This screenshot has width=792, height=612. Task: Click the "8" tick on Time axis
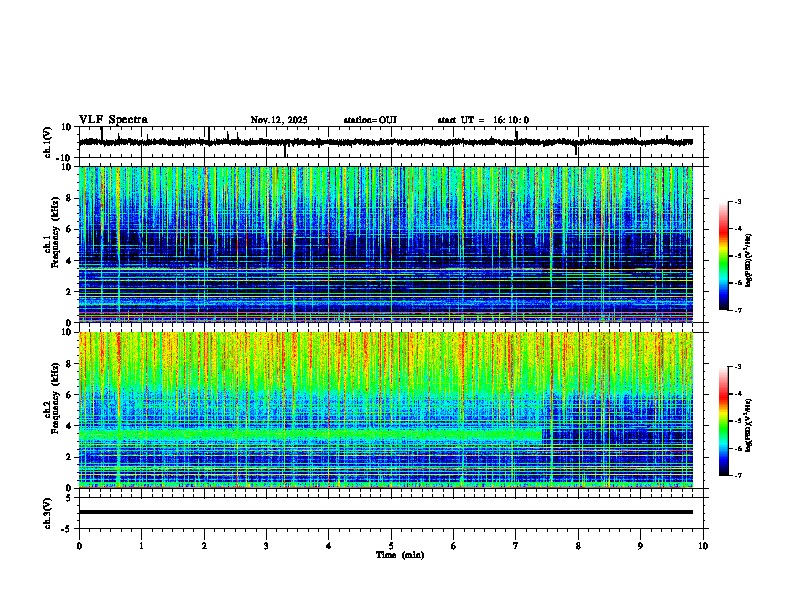click(578, 546)
